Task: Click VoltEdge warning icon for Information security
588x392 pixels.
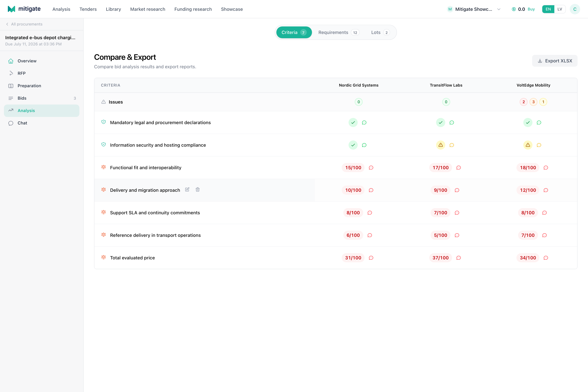Action: pyautogui.click(x=528, y=145)
